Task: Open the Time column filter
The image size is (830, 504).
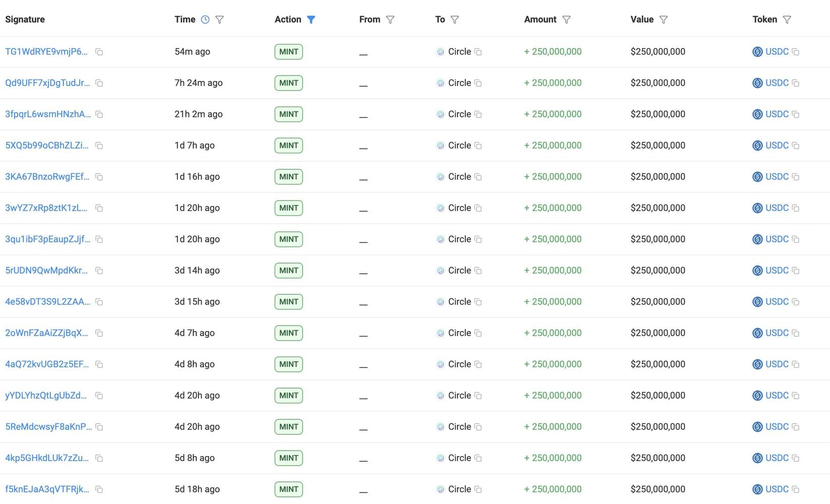Action: pos(219,20)
